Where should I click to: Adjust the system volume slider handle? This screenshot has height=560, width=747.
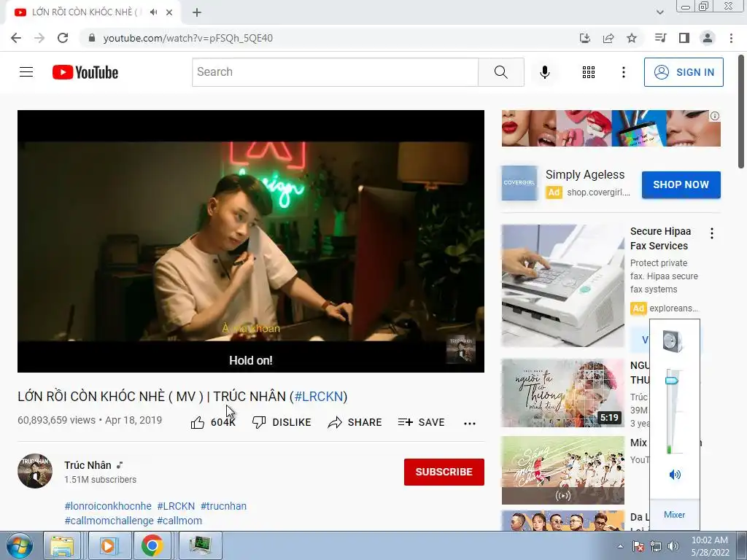coord(672,380)
